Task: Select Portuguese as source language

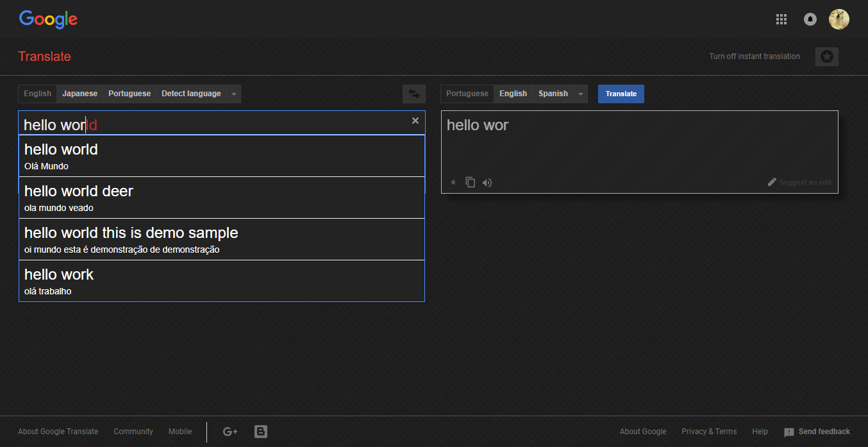Action: pyautogui.click(x=129, y=94)
